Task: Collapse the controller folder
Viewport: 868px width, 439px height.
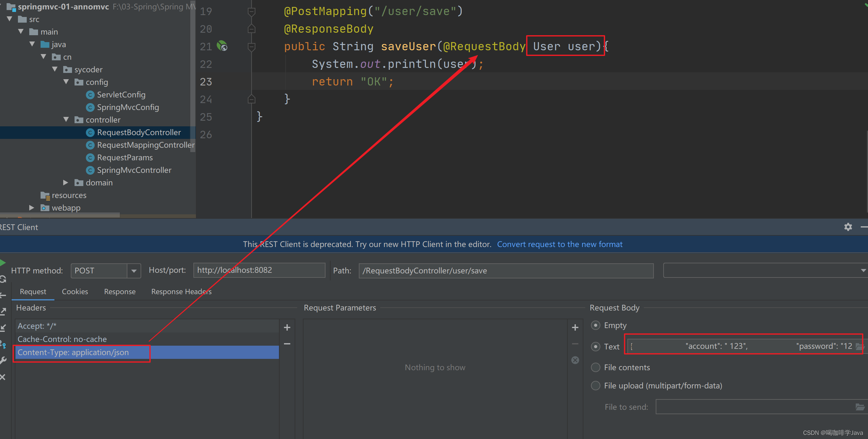Action: pos(66,119)
